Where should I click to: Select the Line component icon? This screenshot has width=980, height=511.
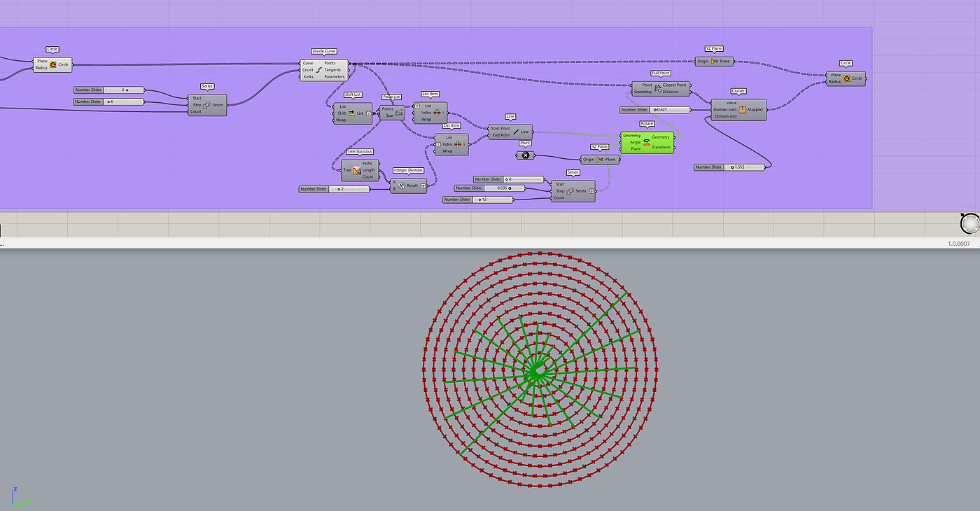pos(517,132)
